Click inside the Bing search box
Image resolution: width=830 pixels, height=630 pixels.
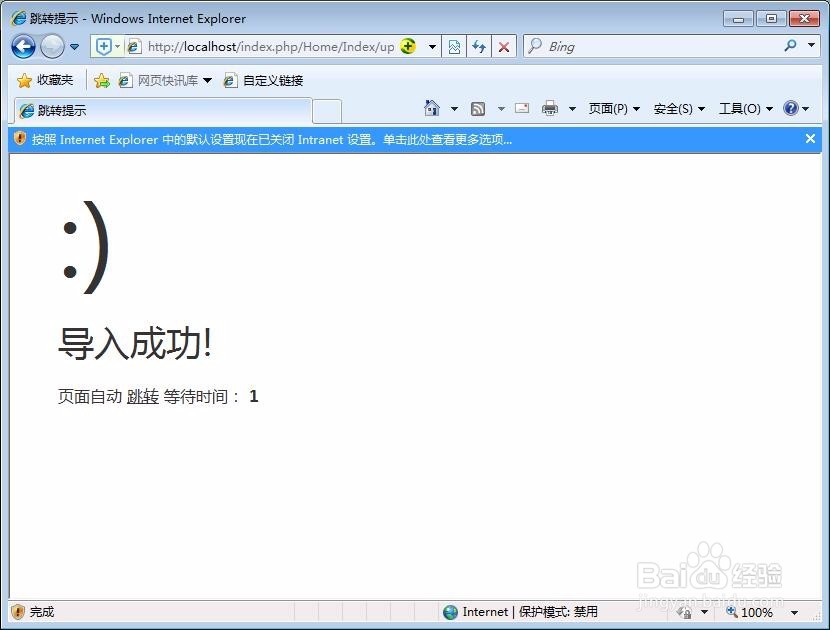[620, 46]
